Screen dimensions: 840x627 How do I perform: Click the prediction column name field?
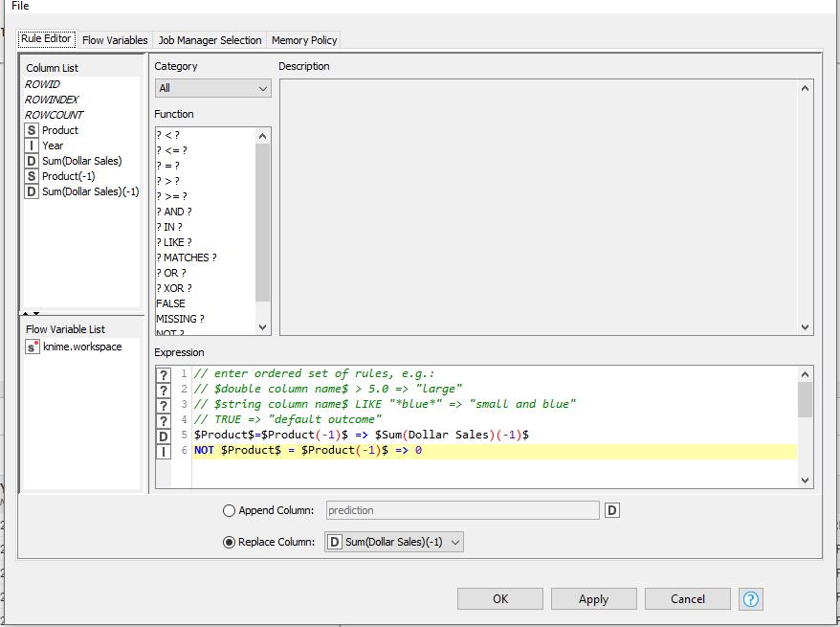tap(462, 510)
